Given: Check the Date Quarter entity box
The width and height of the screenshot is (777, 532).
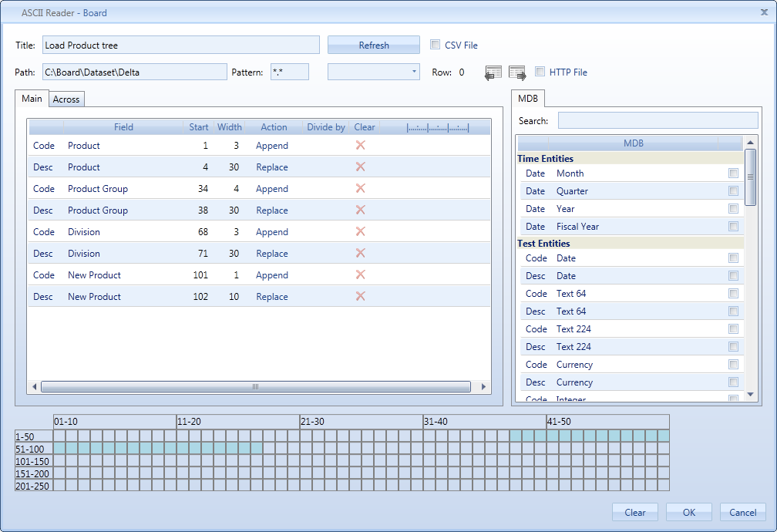Looking at the screenshot, I should [x=733, y=191].
